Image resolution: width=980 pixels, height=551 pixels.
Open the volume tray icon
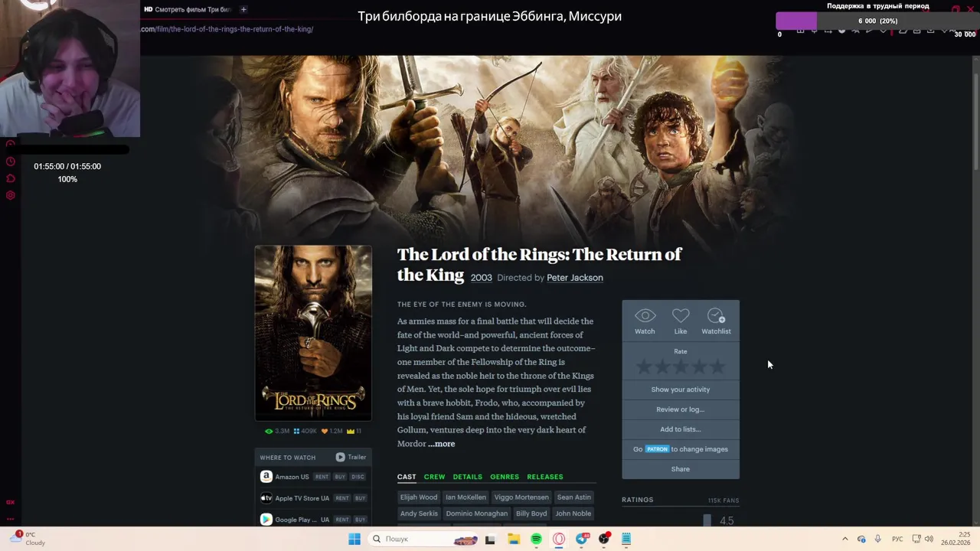click(929, 539)
